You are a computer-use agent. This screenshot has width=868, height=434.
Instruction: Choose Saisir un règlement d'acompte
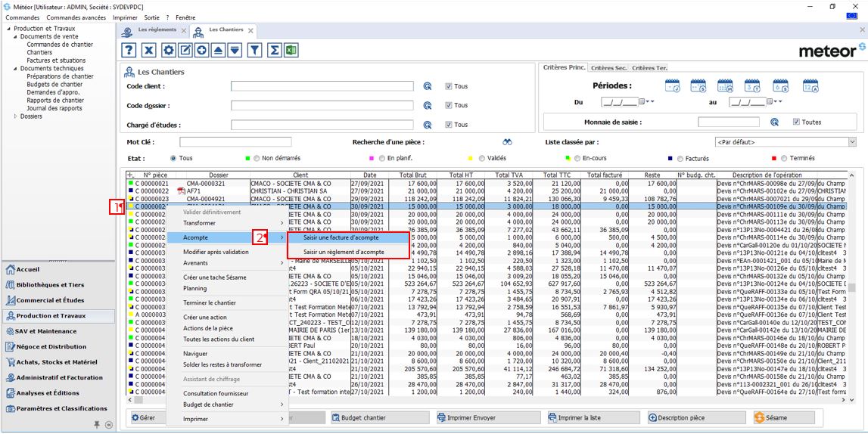pyautogui.click(x=349, y=252)
